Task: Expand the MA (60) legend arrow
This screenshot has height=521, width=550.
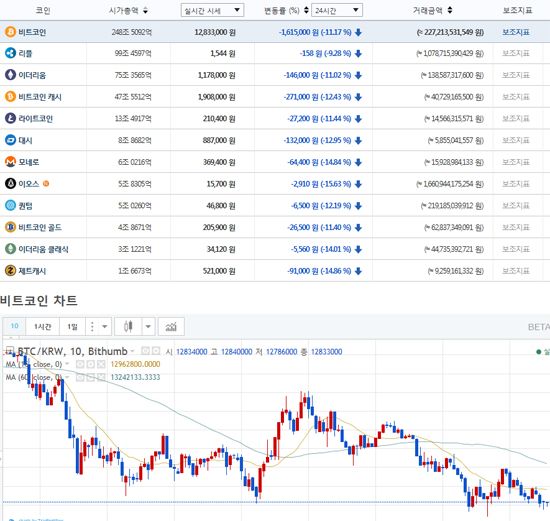Action: point(67,377)
